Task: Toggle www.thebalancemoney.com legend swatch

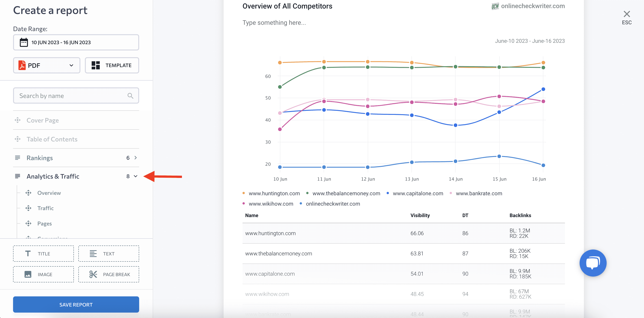Action: pos(307,193)
